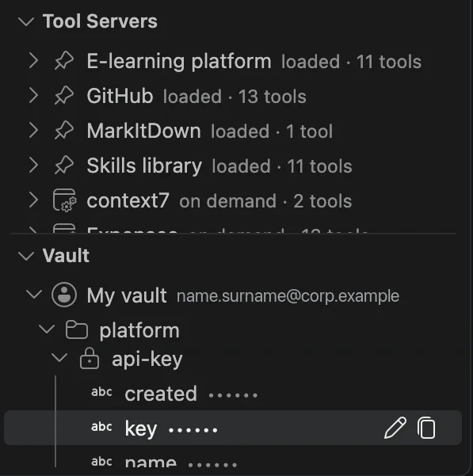Viewport: 473px width, 476px height.
Task: Expand the context7 server entry
Action: 34,200
